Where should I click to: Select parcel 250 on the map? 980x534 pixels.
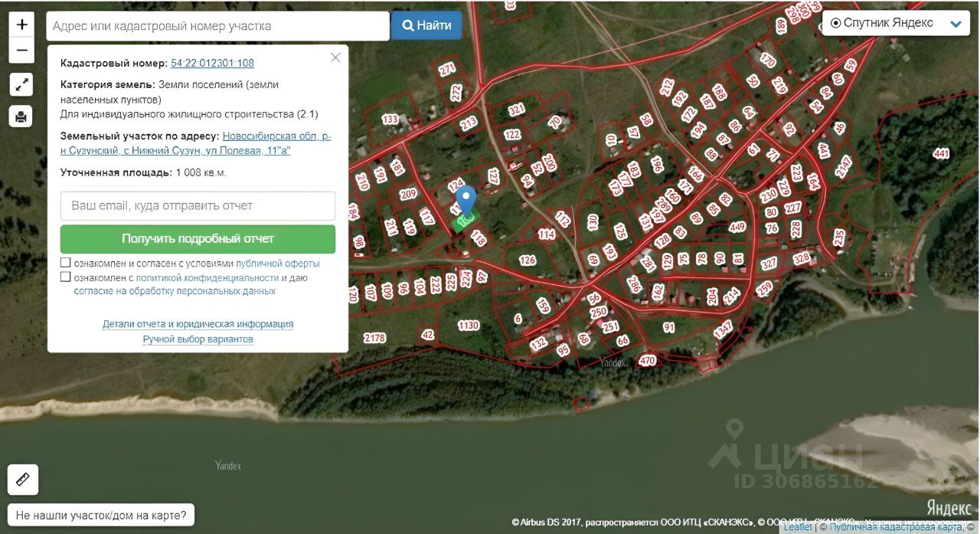pos(599,312)
